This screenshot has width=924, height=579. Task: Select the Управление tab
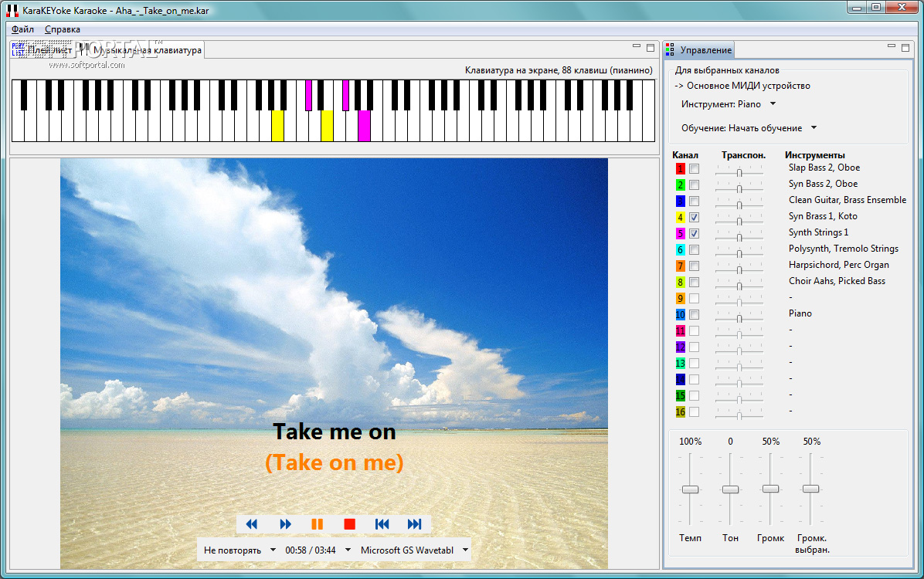coord(699,50)
